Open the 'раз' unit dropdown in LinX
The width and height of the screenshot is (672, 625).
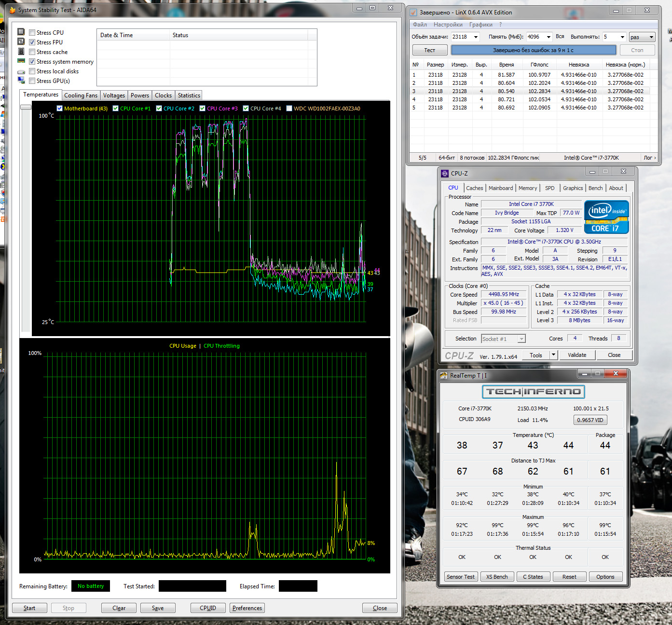pos(642,37)
